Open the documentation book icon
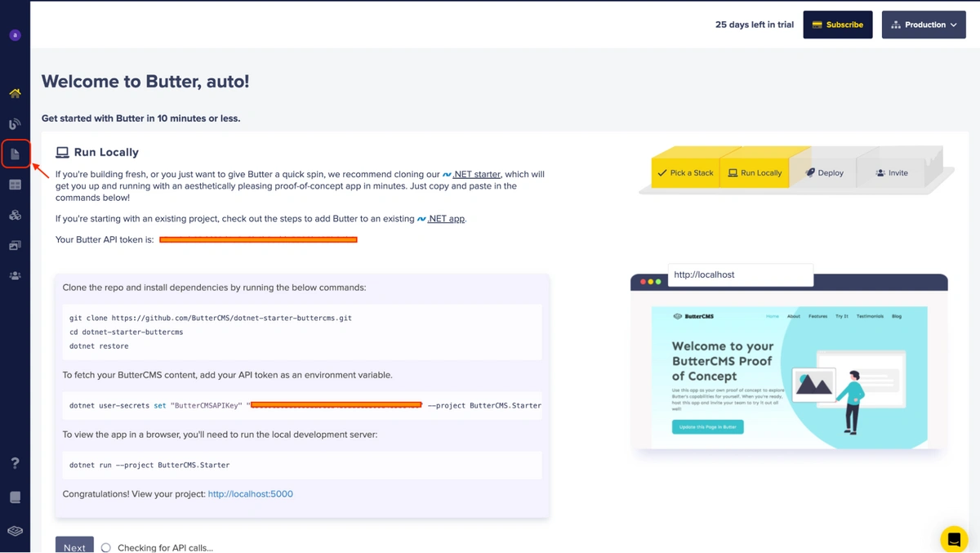Image resolution: width=980 pixels, height=553 pixels. click(15, 497)
